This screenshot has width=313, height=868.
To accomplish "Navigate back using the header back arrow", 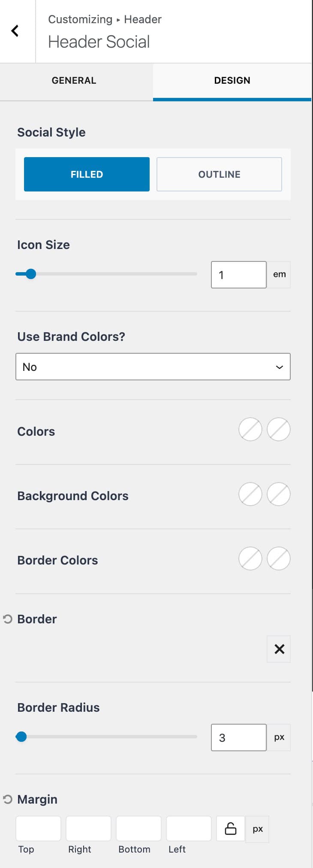I will (x=15, y=30).
